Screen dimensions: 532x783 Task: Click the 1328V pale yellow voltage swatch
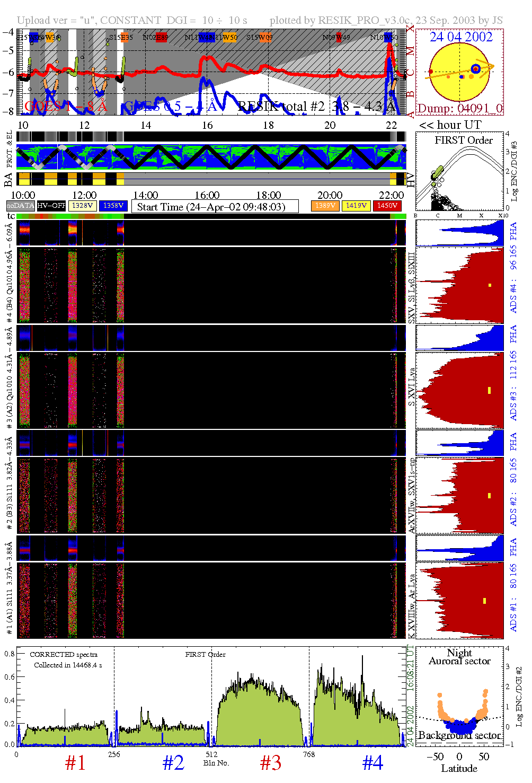83,206
